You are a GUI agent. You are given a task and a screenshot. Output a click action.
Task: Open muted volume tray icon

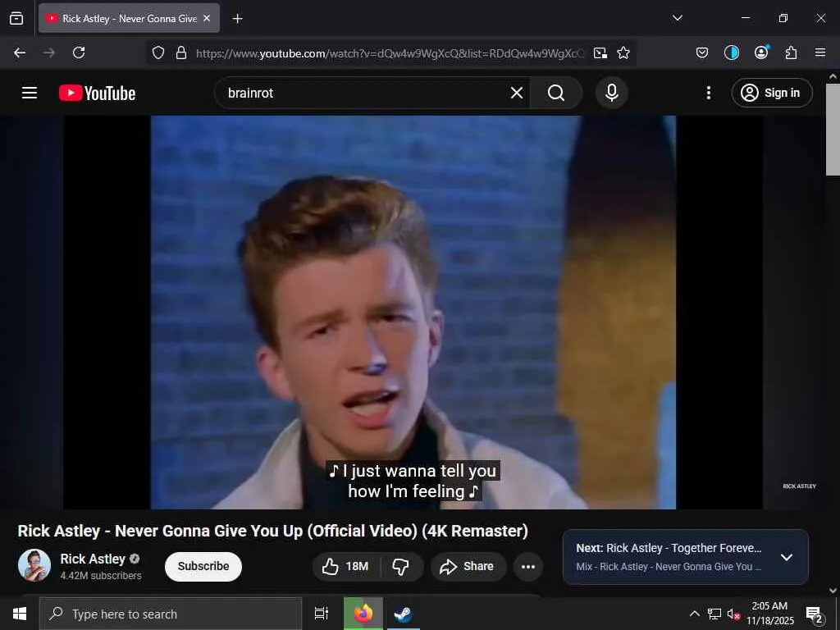point(733,614)
